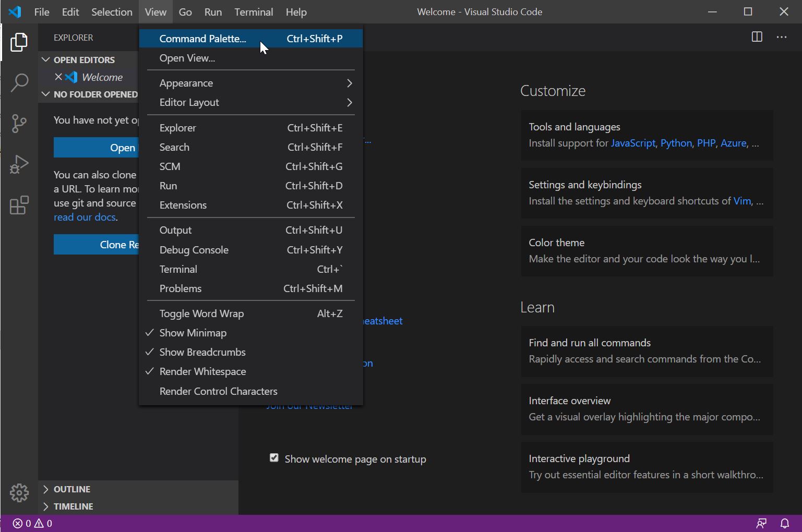Choose SCM in the View menu
Image resolution: width=802 pixels, height=532 pixels.
(251, 166)
